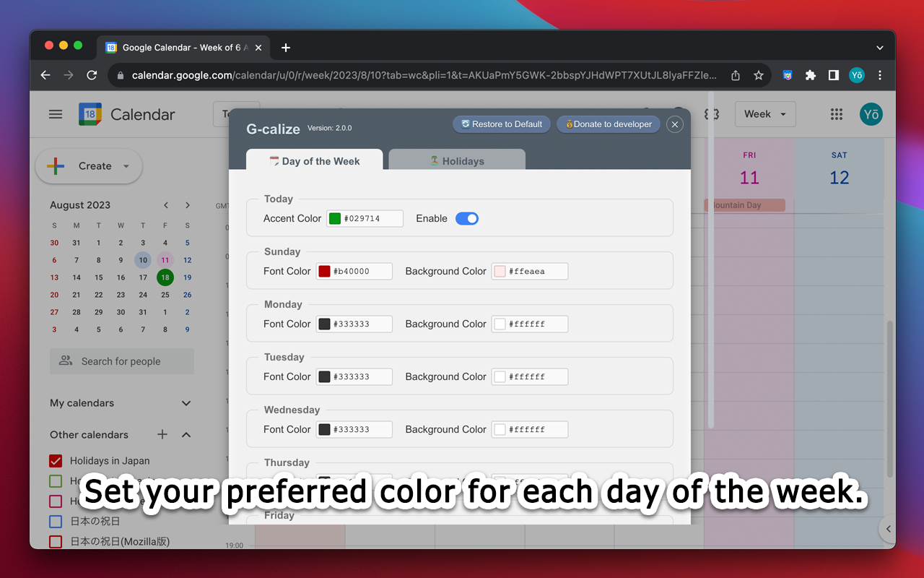924x578 pixels.
Task: Pick Sunday font color swatch
Action: (x=325, y=271)
